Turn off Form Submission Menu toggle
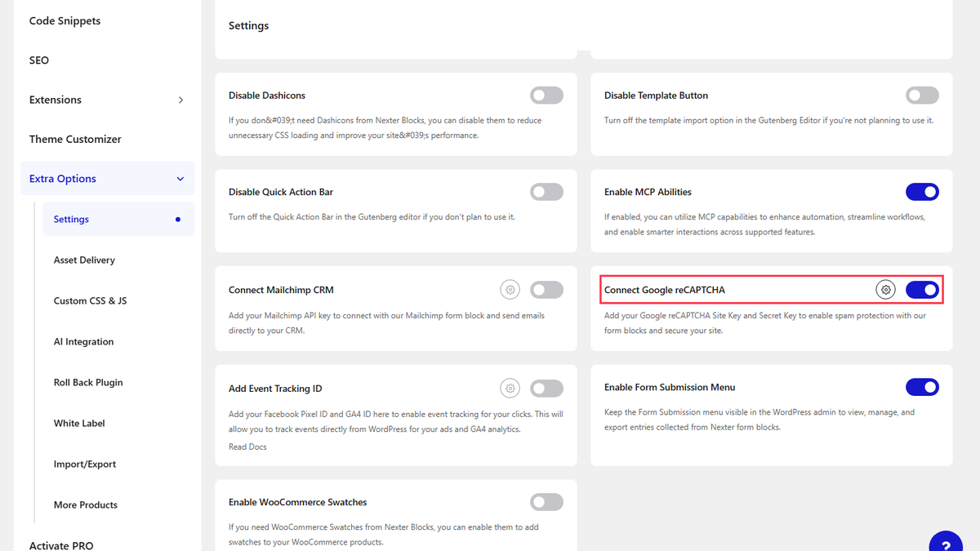Screen dimensions: 980x551 (922, 387)
